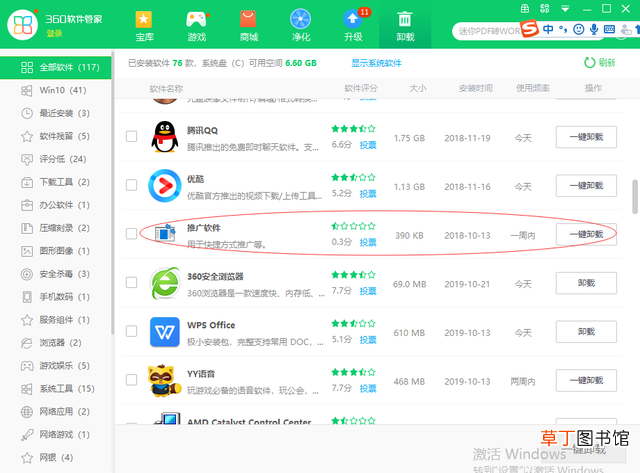The width and height of the screenshot is (640, 473).
Task: Click 投票 link for 360安全浏览器
Action: (x=368, y=291)
